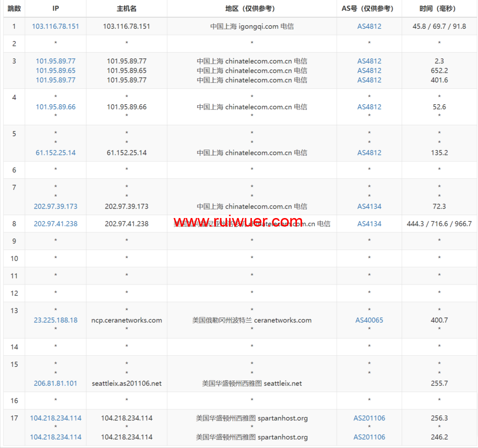This screenshot has height=448, width=478.
Task: Click the 时间（毫秒） column header
Action: click(439, 9)
